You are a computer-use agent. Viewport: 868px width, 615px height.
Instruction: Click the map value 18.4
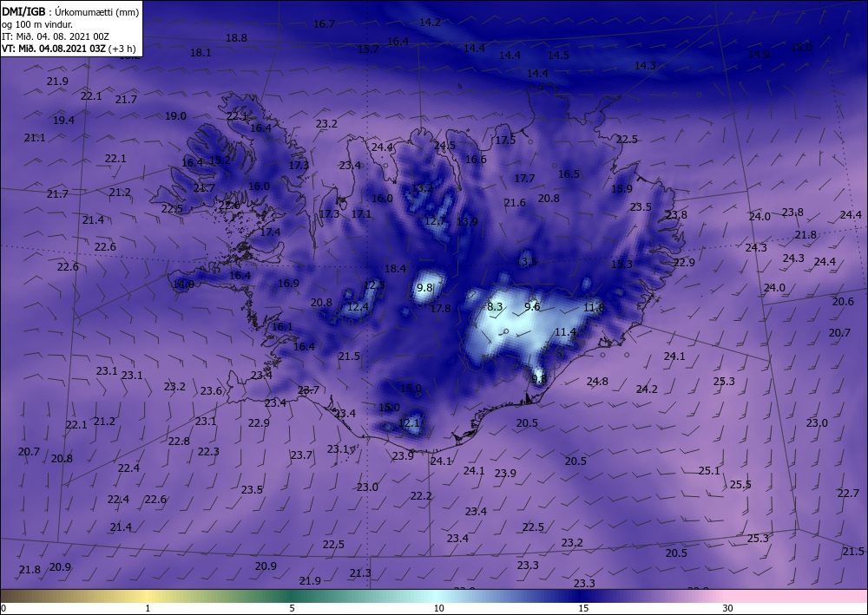pyautogui.click(x=395, y=269)
